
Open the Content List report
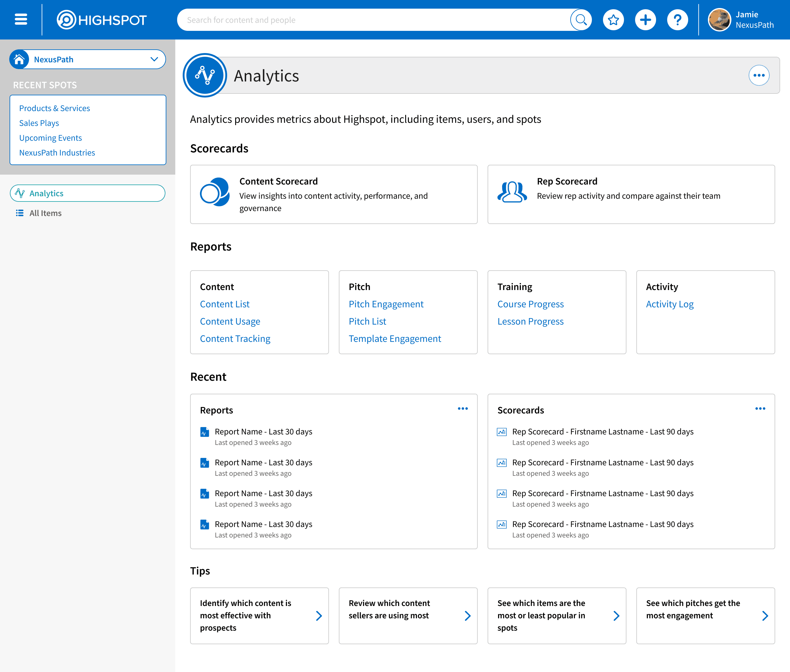tap(225, 304)
